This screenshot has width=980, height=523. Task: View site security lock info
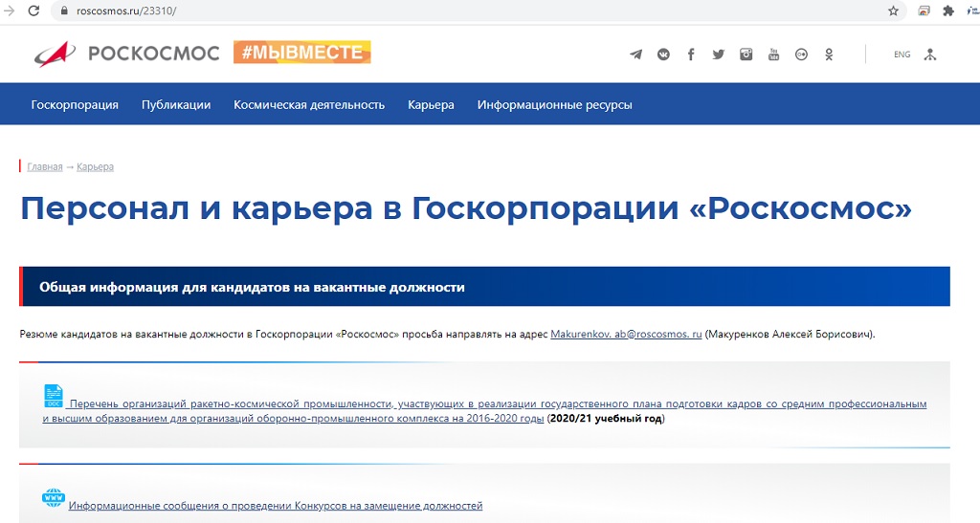[63, 11]
